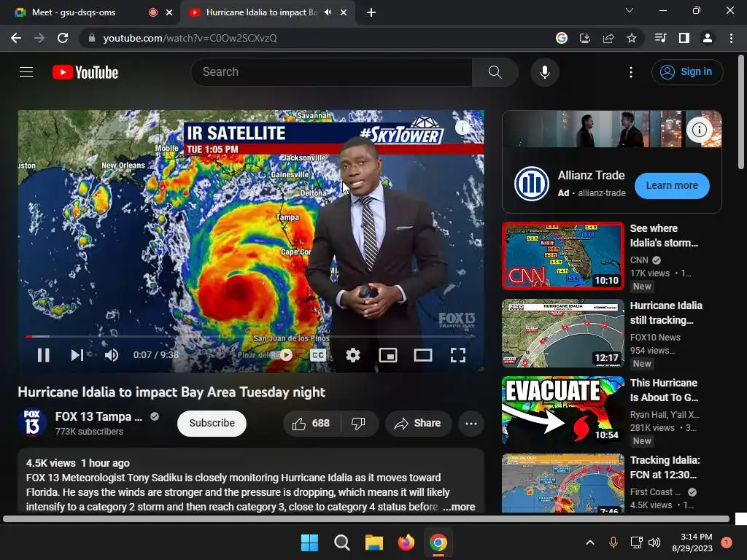Open Chrome profile icon
The image size is (747, 560).
[708, 38]
